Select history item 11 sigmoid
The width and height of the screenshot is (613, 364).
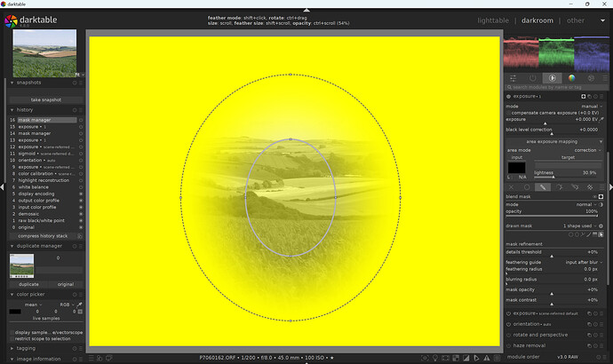(x=44, y=154)
